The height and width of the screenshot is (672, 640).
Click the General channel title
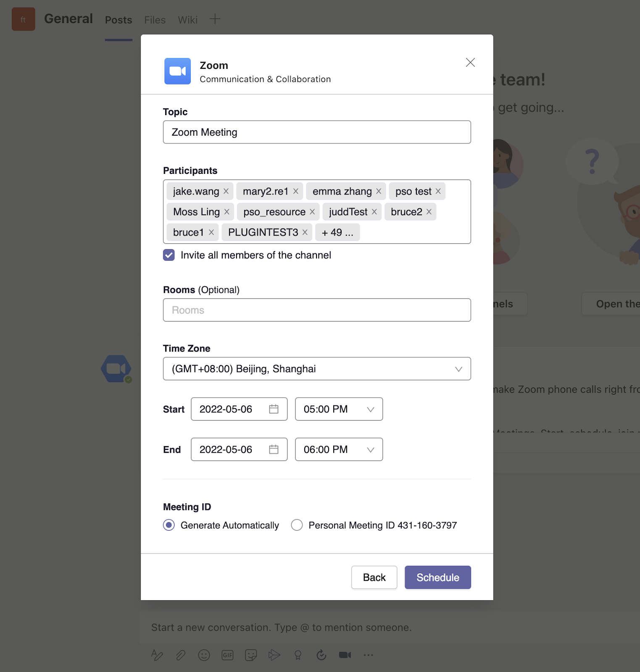(x=68, y=19)
